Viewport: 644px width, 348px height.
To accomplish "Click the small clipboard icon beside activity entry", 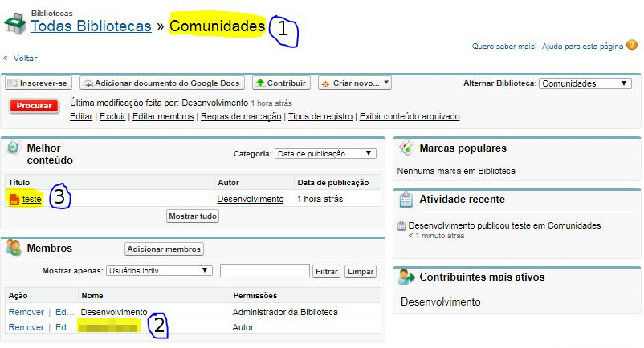I will [401, 225].
